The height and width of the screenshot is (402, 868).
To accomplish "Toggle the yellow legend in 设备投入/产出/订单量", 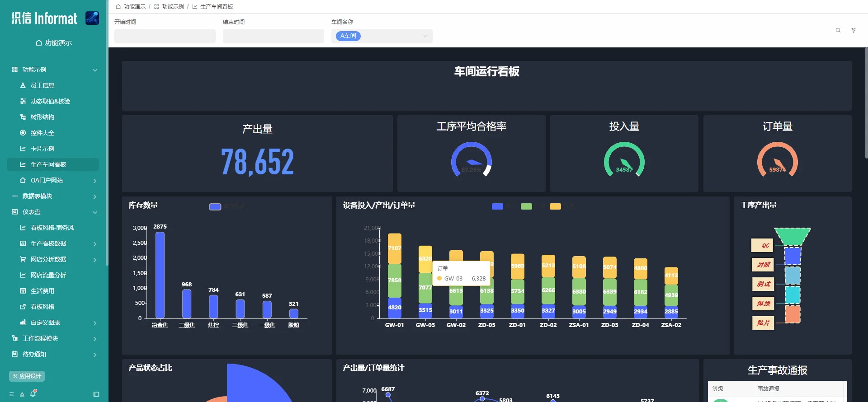I will pyautogui.click(x=555, y=206).
